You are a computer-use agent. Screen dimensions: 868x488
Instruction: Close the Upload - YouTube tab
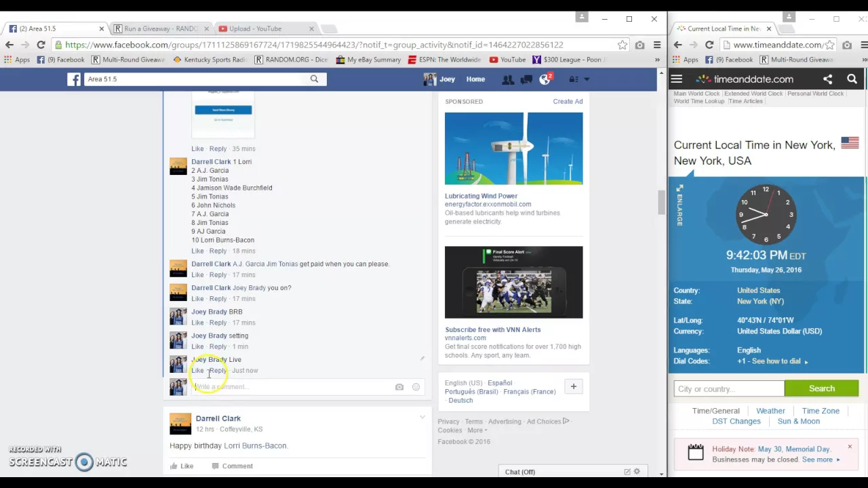[311, 28]
